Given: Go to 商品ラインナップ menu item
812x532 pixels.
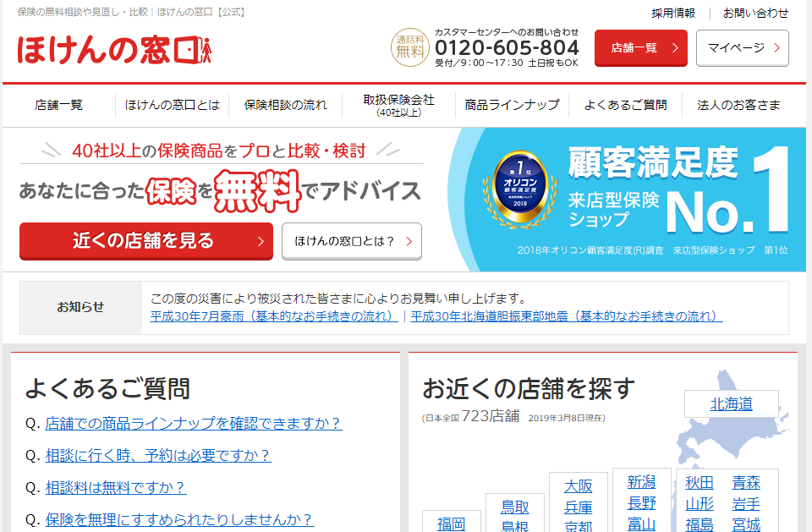Looking at the screenshot, I should 513,105.
